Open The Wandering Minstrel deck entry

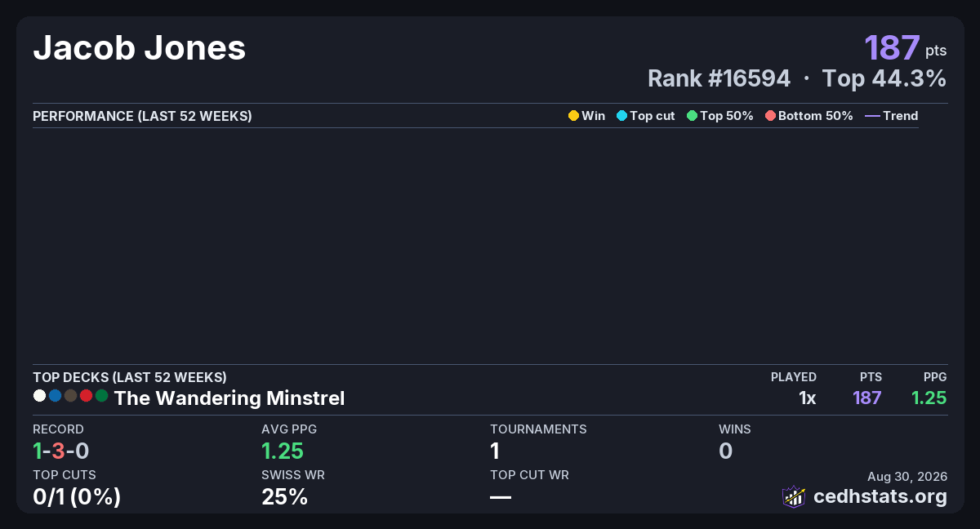click(x=229, y=398)
